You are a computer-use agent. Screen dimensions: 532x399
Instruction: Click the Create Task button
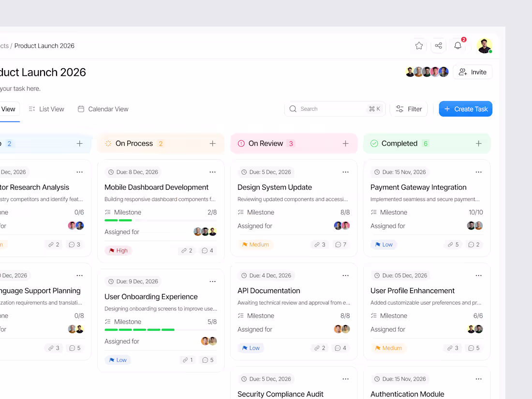pyautogui.click(x=465, y=109)
